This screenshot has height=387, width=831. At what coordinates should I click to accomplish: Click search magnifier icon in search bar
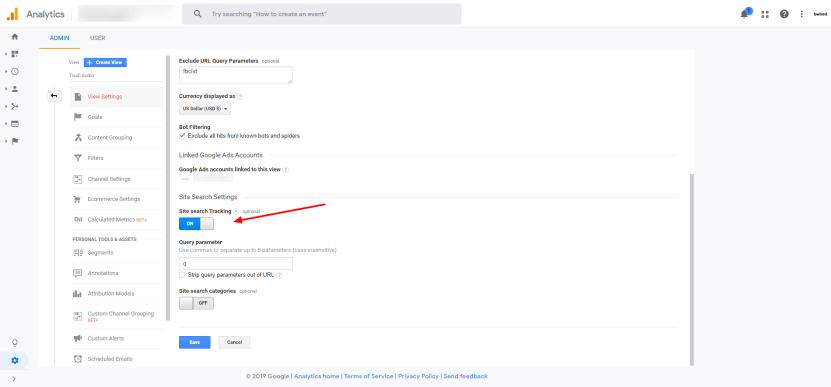(x=198, y=14)
